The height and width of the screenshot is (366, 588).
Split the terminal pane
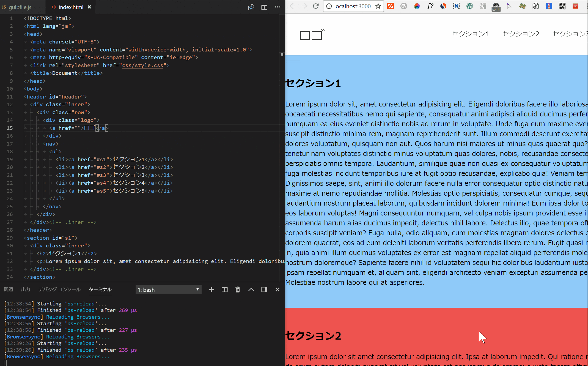point(224,289)
